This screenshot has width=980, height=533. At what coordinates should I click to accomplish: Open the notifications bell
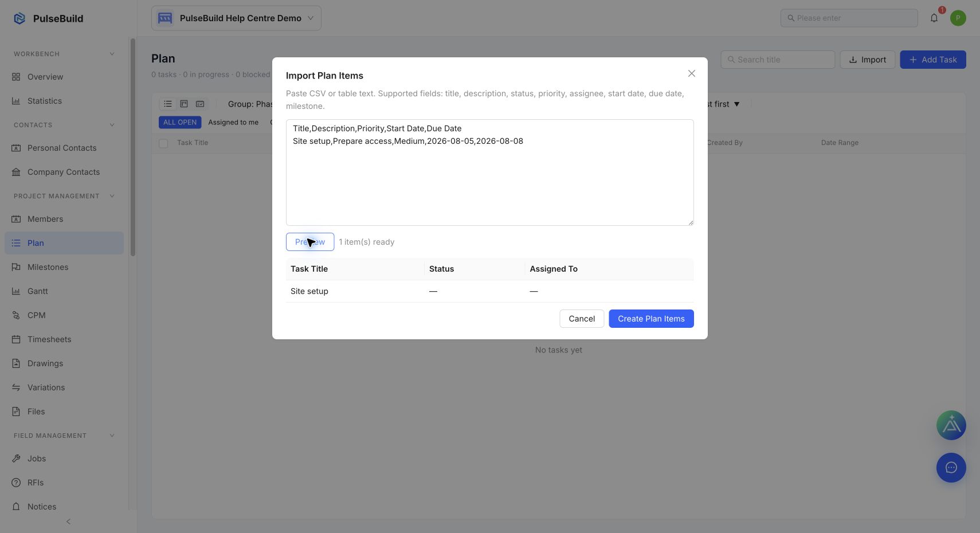click(934, 18)
